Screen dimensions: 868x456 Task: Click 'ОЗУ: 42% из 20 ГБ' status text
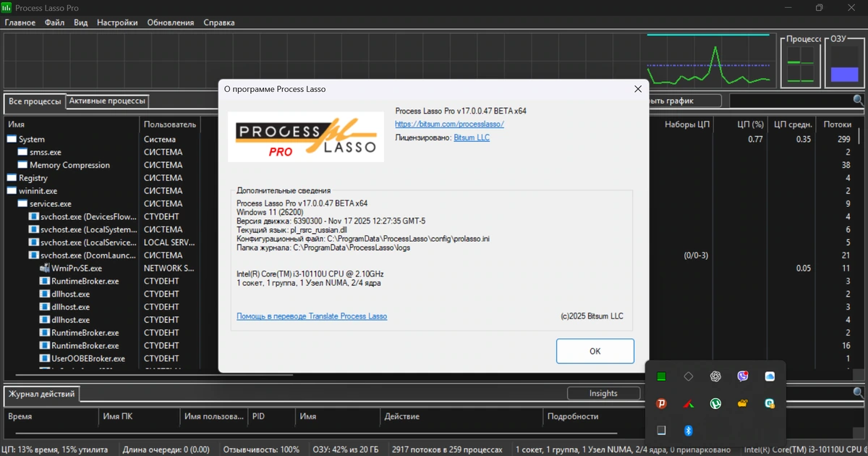pos(346,449)
